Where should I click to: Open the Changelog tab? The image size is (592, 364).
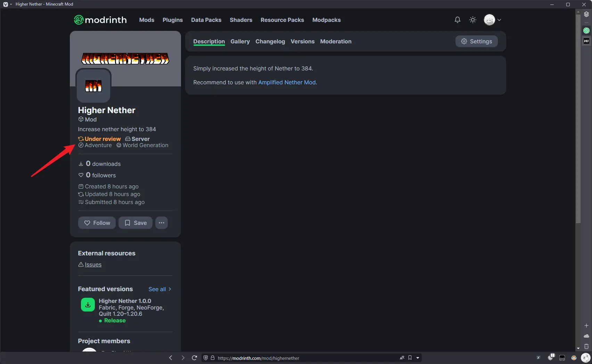pyautogui.click(x=270, y=41)
